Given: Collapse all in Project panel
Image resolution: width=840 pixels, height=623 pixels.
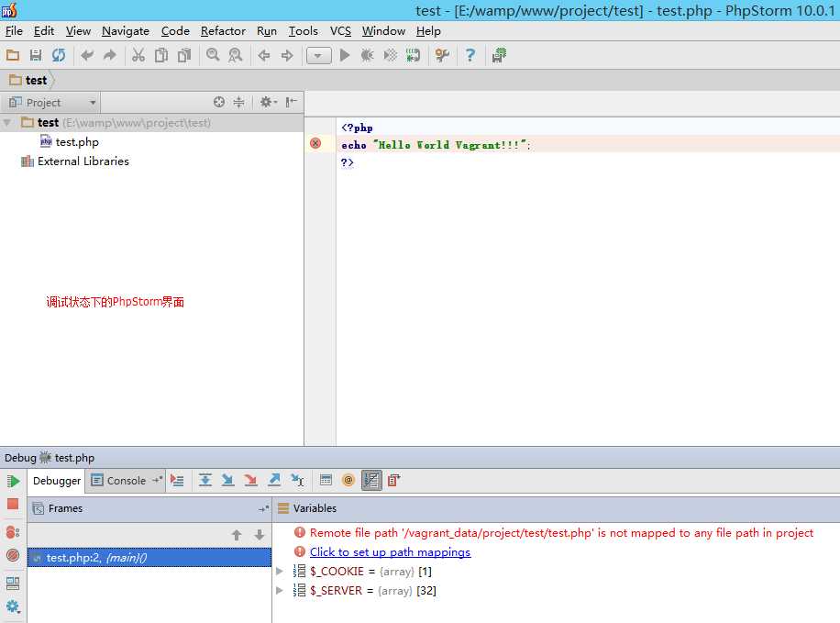Looking at the screenshot, I should tap(239, 102).
